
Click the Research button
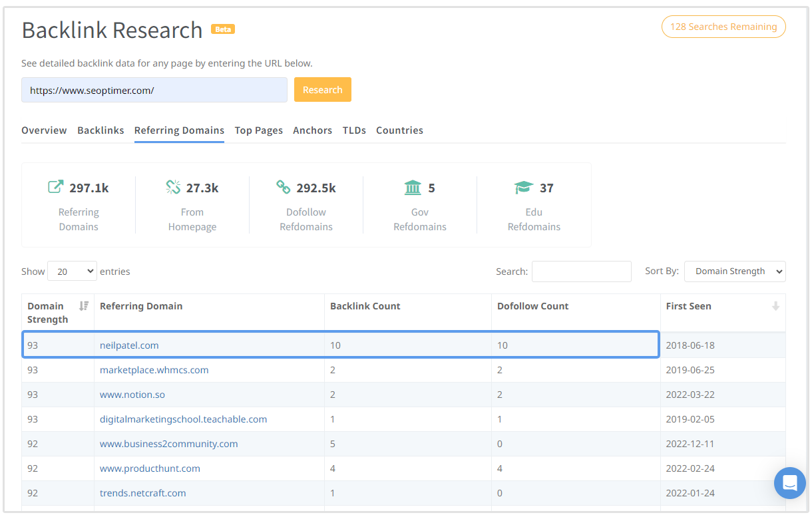click(x=322, y=89)
